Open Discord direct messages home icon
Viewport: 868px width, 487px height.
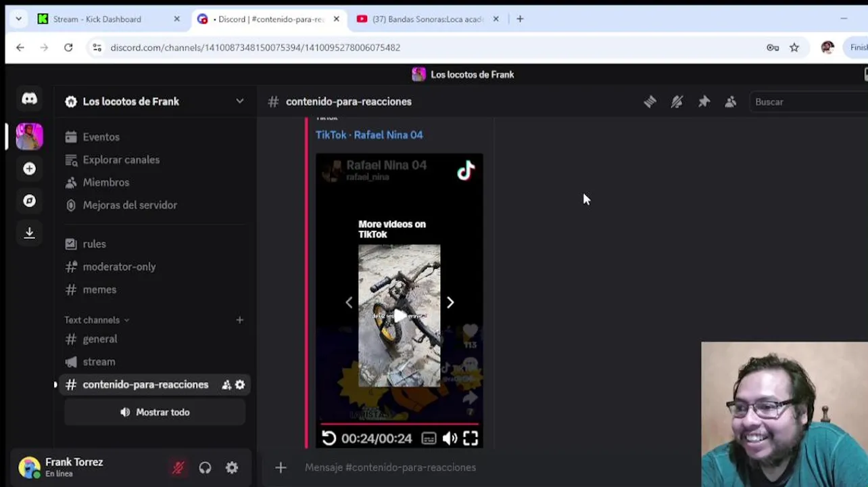coord(29,99)
